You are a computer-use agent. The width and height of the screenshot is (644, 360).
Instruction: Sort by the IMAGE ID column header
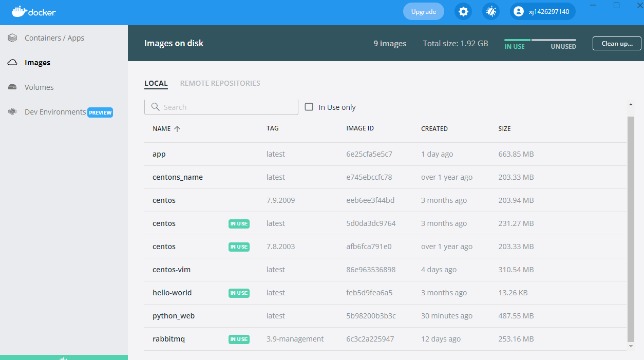[360, 128]
